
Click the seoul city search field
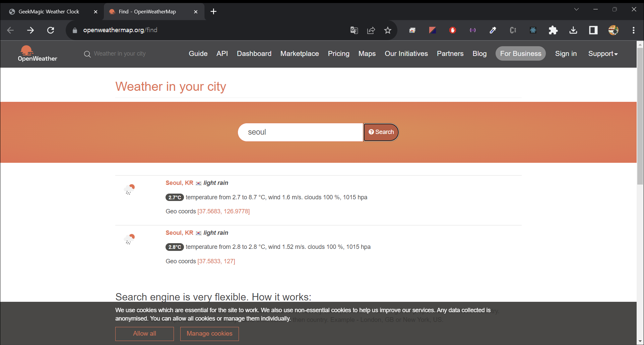click(x=301, y=132)
